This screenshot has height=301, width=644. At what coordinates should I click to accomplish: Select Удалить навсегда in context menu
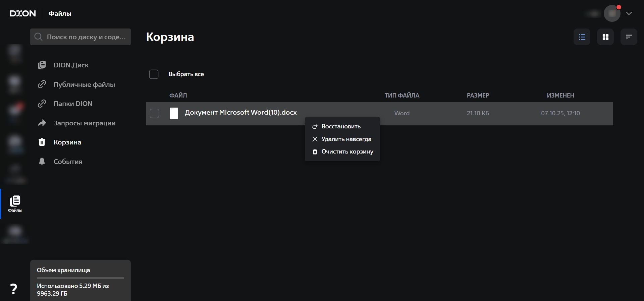tap(346, 139)
